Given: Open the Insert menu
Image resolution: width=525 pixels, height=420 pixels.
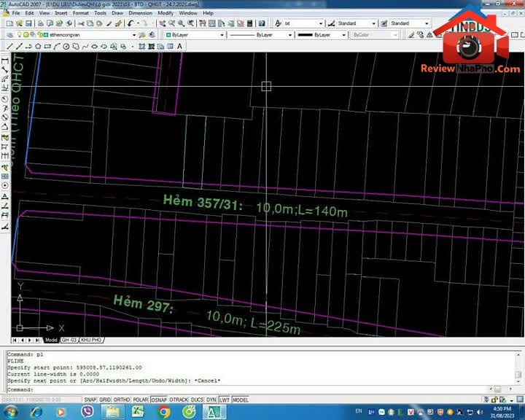Looking at the screenshot, I should point(61,13).
